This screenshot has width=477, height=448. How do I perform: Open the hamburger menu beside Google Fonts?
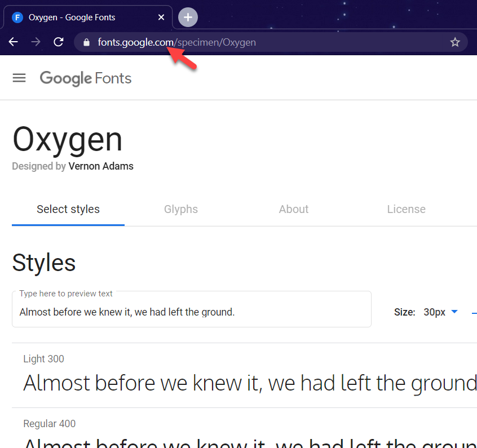pyautogui.click(x=19, y=78)
